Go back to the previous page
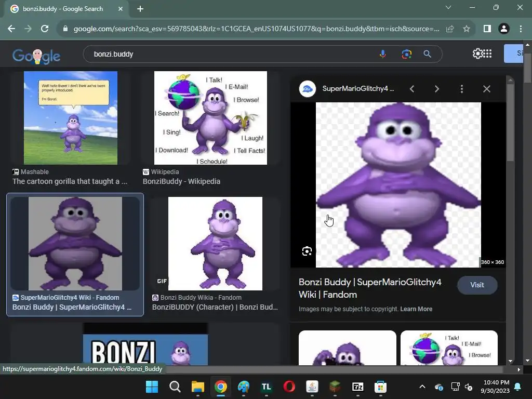 coord(11,29)
